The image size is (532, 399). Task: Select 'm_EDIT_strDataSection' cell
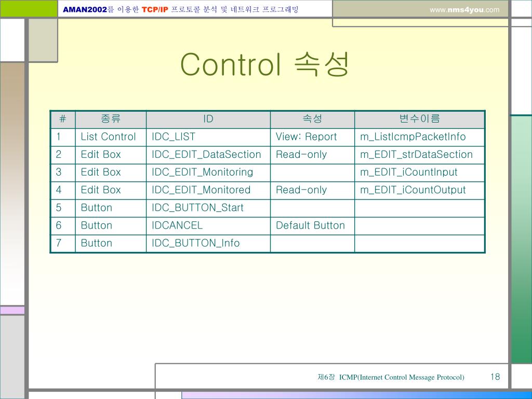coord(419,154)
